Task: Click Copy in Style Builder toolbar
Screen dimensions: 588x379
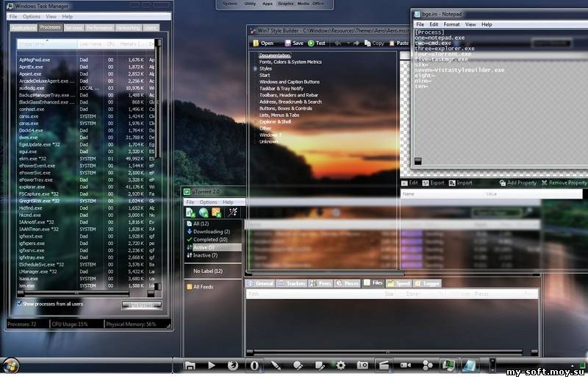Action: coord(374,43)
